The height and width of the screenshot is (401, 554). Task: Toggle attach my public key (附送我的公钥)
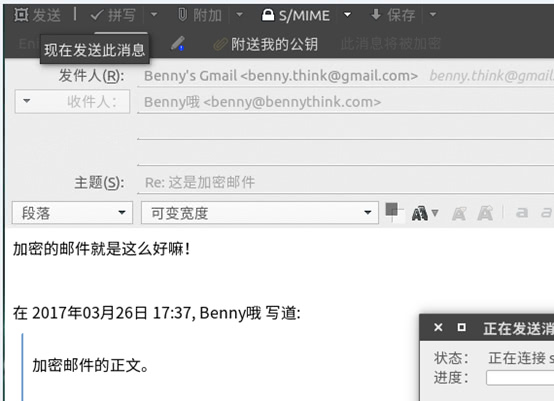(266, 45)
